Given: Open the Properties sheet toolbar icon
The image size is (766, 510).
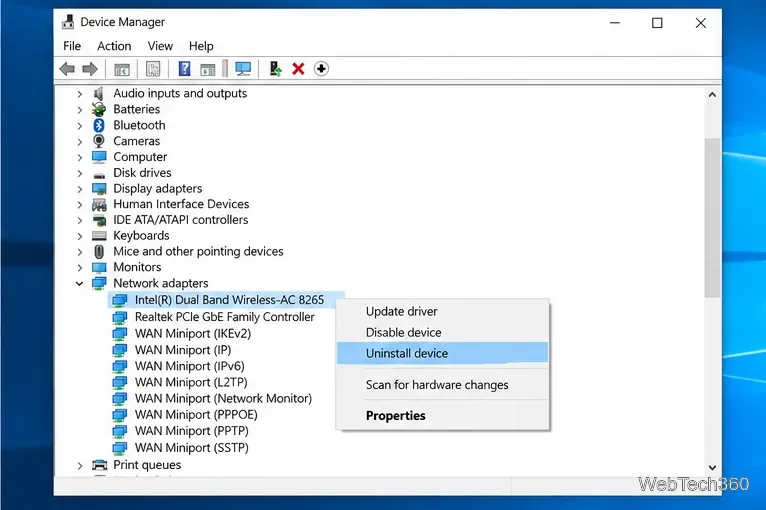Looking at the screenshot, I should (x=153, y=69).
